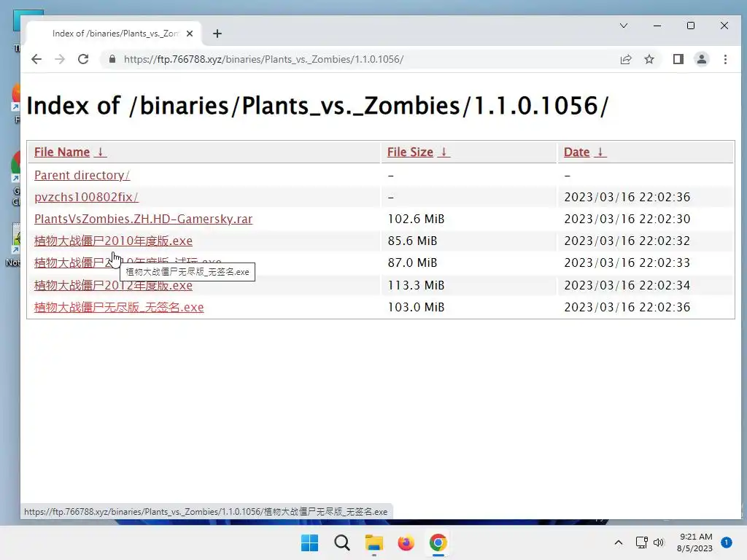Open File Explorer from the taskbar
This screenshot has width=747, height=560.
pyautogui.click(x=374, y=542)
